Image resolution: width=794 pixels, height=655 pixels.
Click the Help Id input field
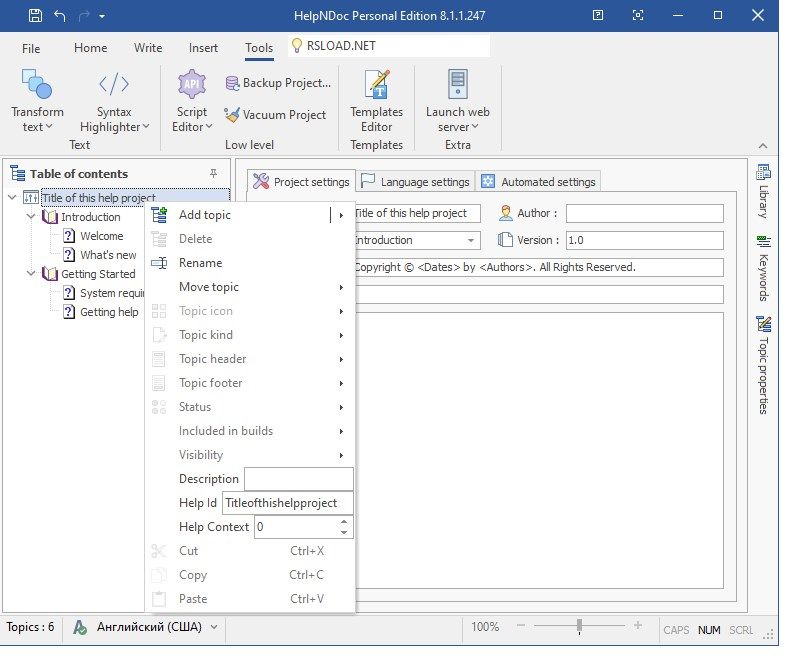pyautogui.click(x=286, y=503)
